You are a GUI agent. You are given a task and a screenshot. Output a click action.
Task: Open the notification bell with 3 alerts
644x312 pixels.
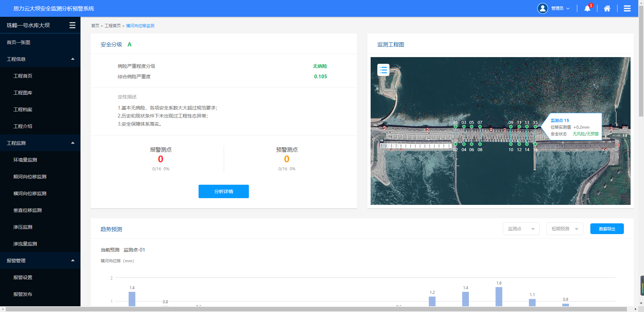[588, 8]
